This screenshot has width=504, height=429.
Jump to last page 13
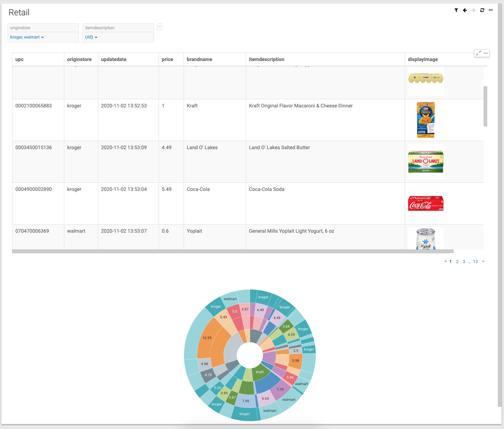click(475, 262)
